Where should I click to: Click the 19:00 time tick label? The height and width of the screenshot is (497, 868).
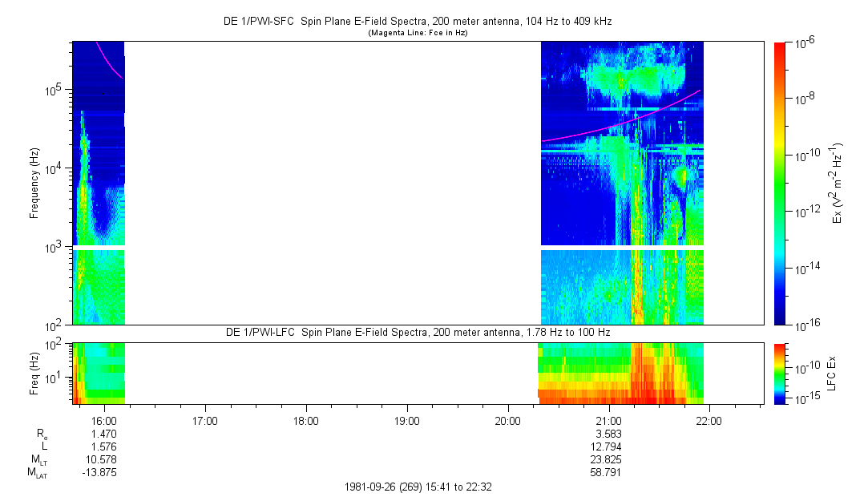coord(407,421)
